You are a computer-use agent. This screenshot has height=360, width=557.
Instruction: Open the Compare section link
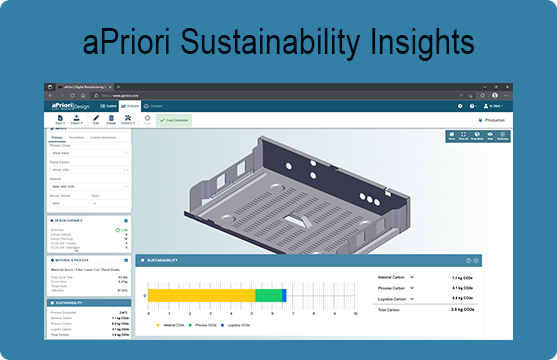point(153,106)
